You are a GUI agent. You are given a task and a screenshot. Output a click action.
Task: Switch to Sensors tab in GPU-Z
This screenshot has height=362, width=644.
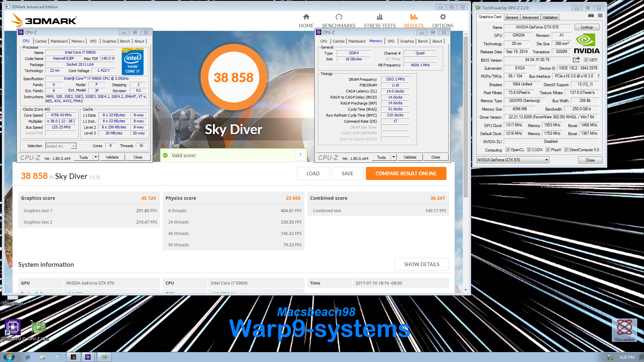(x=512, y=17)
